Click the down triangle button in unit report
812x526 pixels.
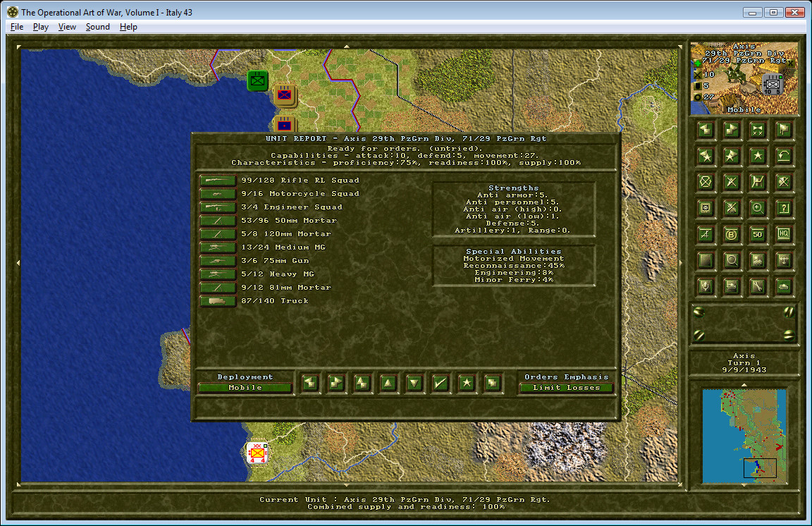[414, 383]
